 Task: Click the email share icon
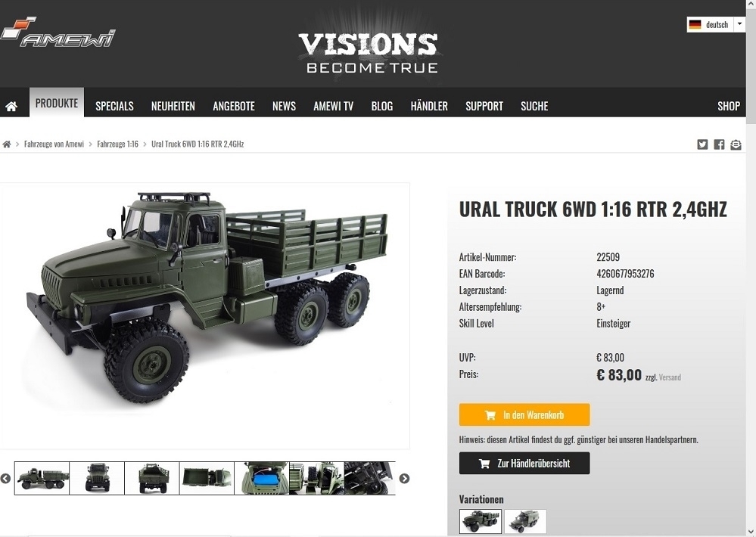click(x=736, y=144)
